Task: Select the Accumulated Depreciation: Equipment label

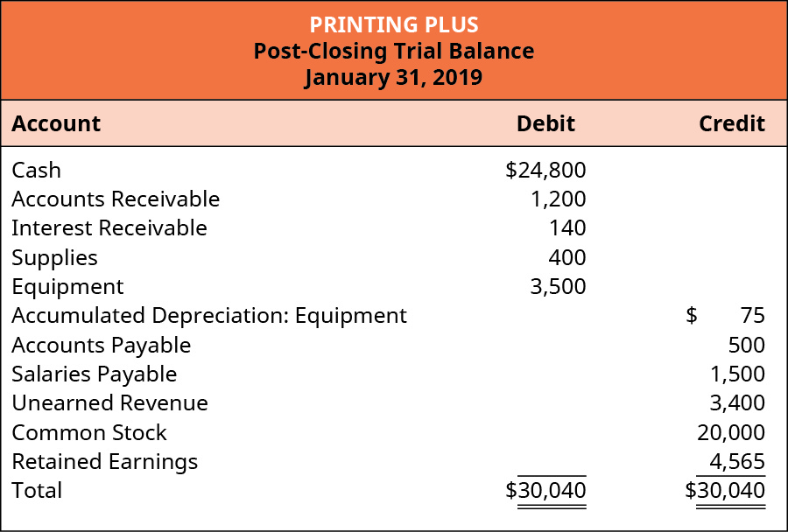Action: pyautogui.click(x=209, y=316)
